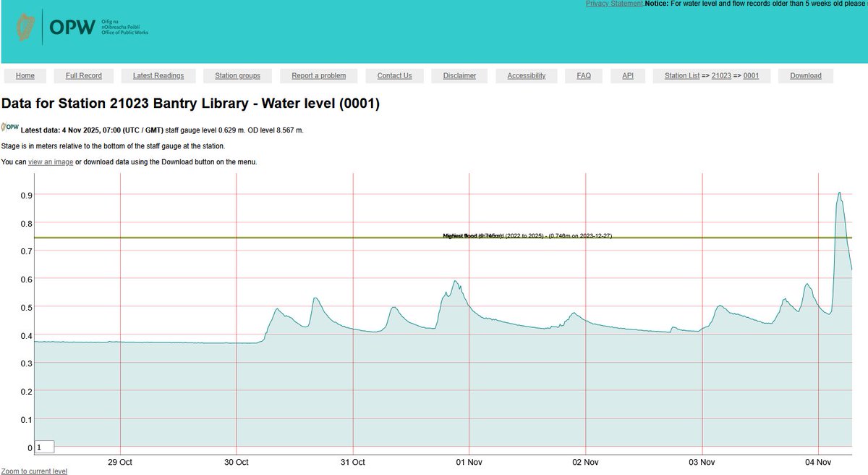Click the Latest data reading line
This screenshot has width=868, height=475.
click(x=162, y=130)
